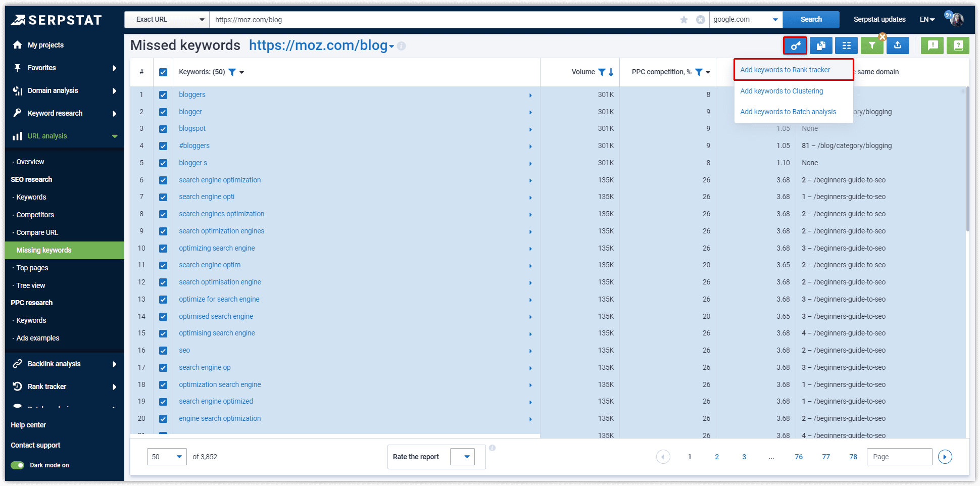Open the green help question icon
Screen dimensions: 980x486
point(958,45)
